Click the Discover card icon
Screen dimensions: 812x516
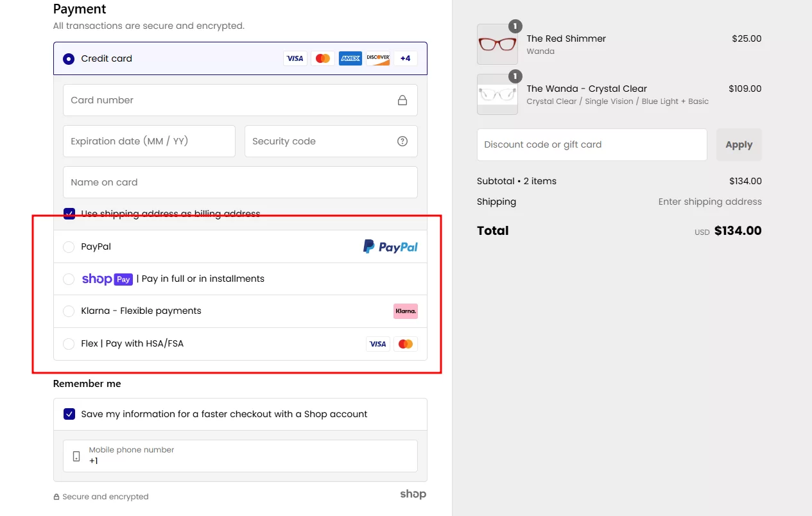[377, 58]
